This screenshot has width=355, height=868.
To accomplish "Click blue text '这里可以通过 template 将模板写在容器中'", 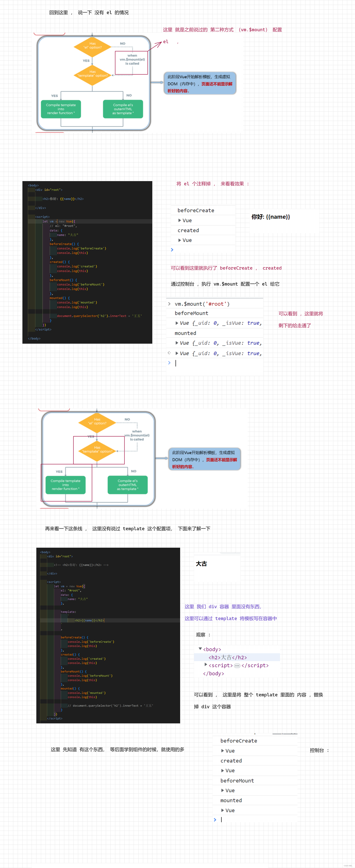I will tap(231, 619).
